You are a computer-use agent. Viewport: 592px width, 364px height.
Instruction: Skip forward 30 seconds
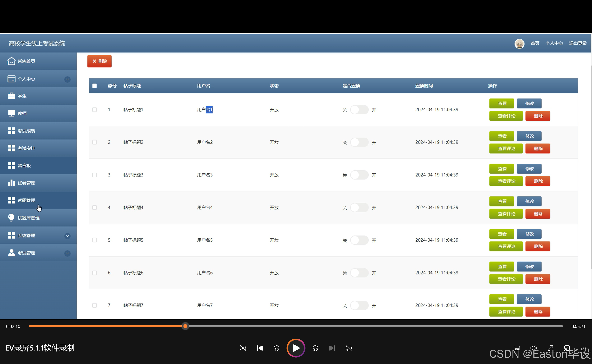pyautogui.click(x=315, y=348)
